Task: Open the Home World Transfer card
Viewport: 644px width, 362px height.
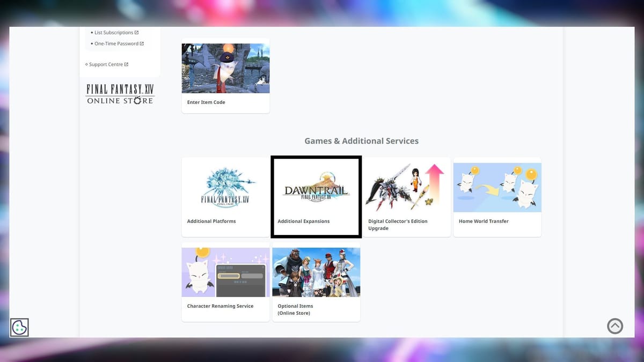Action: click(496, 196)
